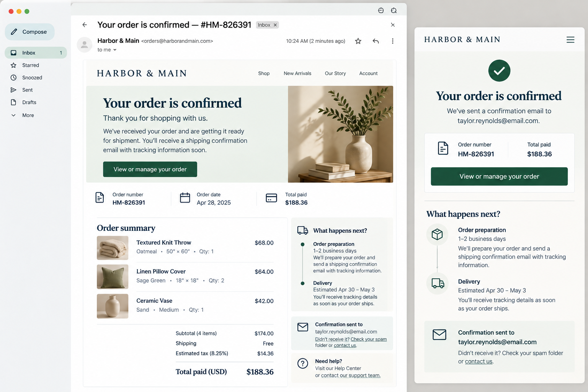The image size is (588, 392).
Task: Click the 'contact us' link in the mobile preview
Action: pos(479,361)
